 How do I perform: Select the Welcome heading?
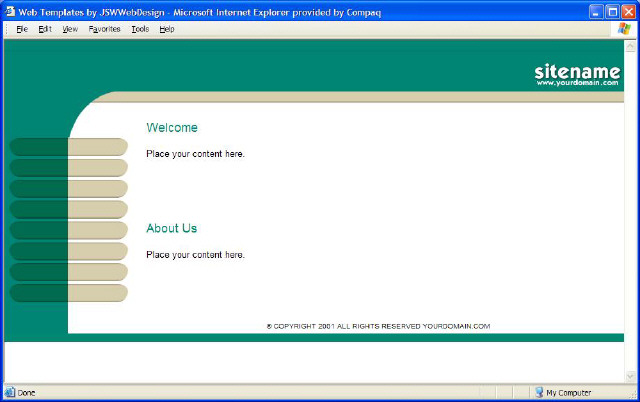click(172, 128)
